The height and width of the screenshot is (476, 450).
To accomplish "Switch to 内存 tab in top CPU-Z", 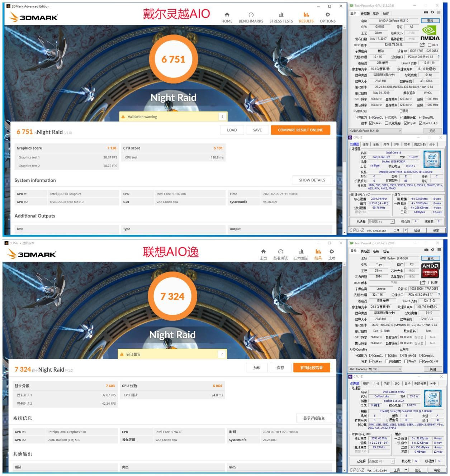I will [386, 144].
